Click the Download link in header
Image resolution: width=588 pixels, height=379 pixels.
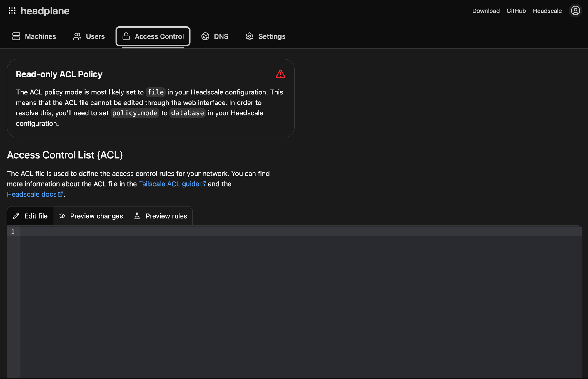(486, 11)
